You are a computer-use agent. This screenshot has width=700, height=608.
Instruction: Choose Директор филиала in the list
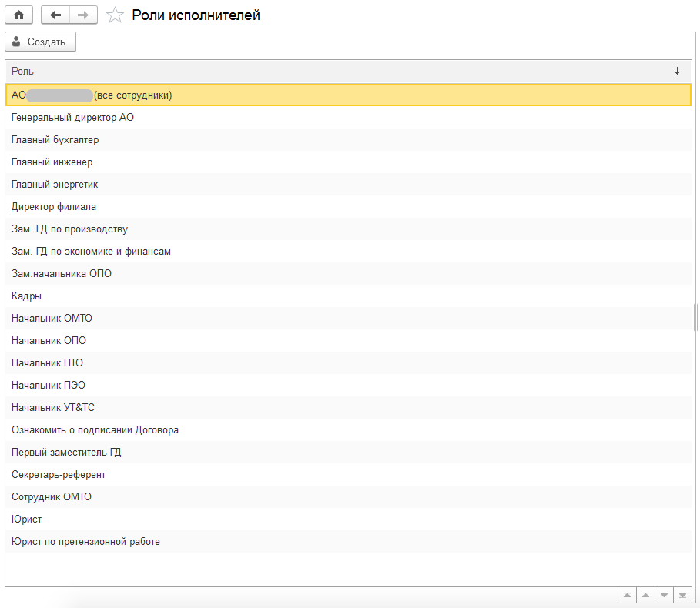click(348, 206)
